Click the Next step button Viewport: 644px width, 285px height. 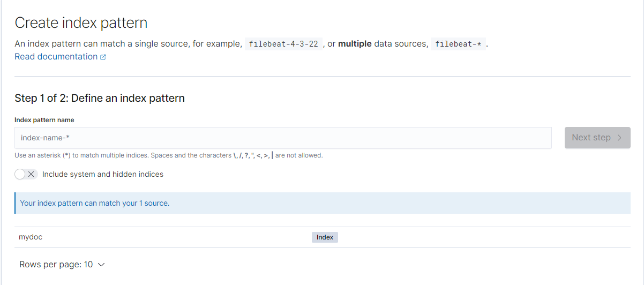(597, 138)
